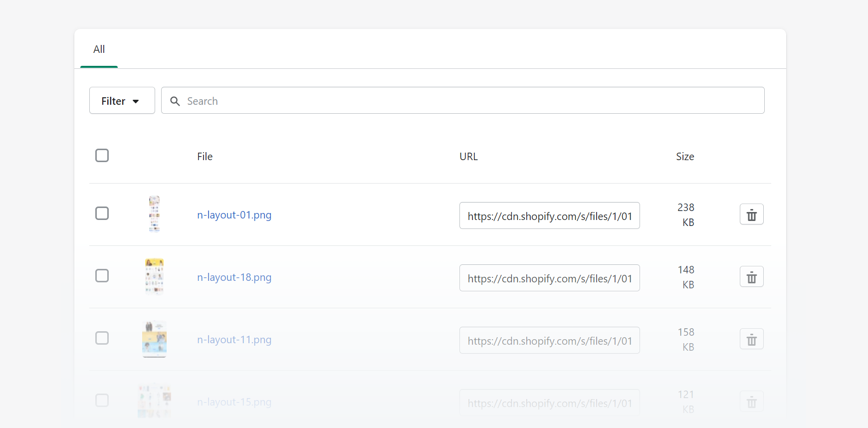Select the n-layout-18.png checkbox
This screenshot has width=868, height=428.
pyautogui.click(x=102, y=276)
